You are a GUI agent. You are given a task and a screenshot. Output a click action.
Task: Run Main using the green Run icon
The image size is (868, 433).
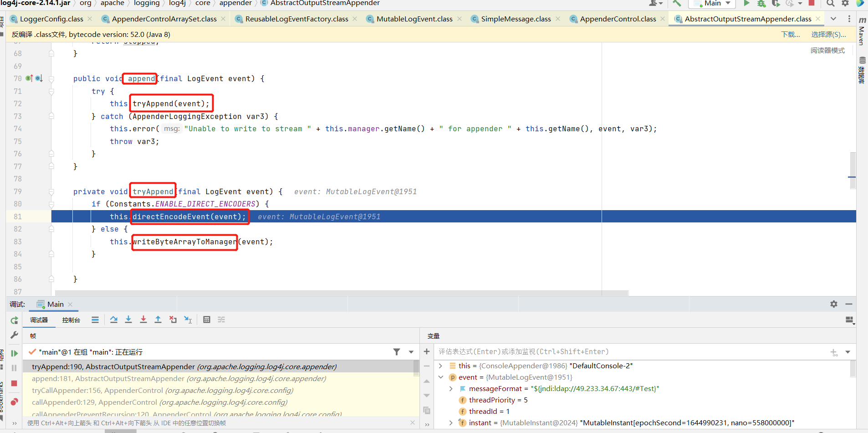click(x=746, y=4)
